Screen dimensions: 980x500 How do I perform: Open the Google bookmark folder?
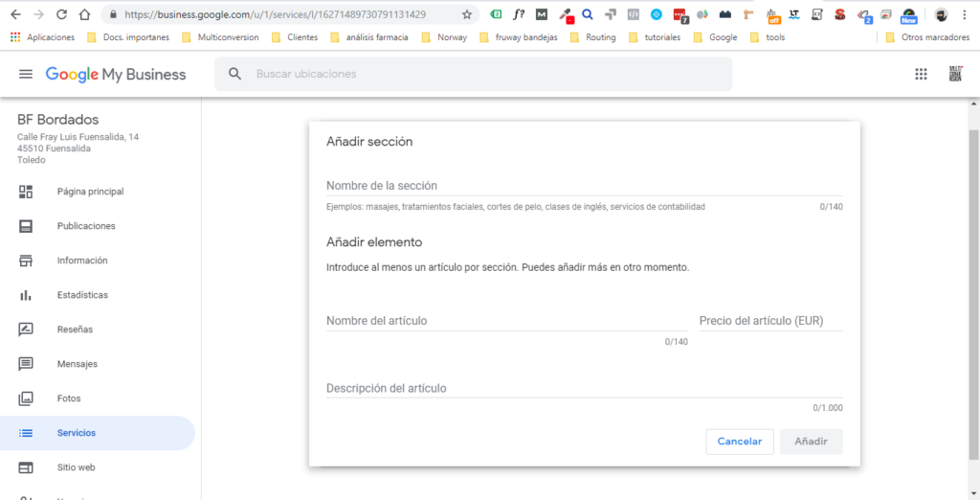(x=716, y=37)
